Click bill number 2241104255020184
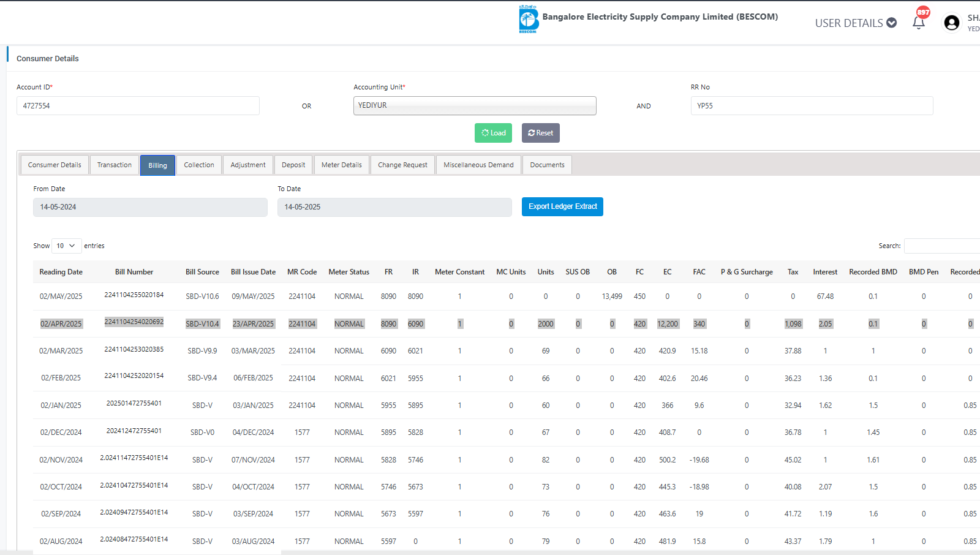Image resolution: width=980 pixels, height=555 pixels. click(134, 295)
